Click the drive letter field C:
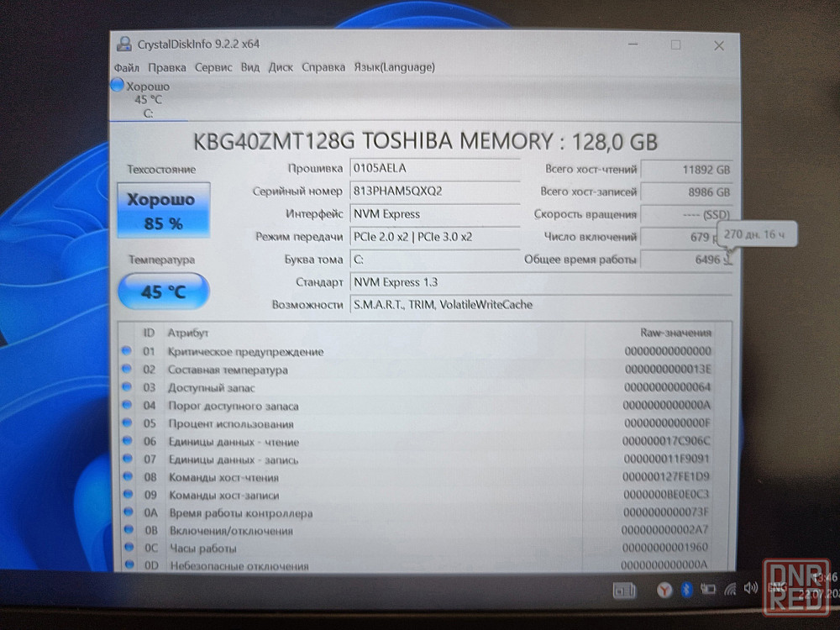 point(434,260)
